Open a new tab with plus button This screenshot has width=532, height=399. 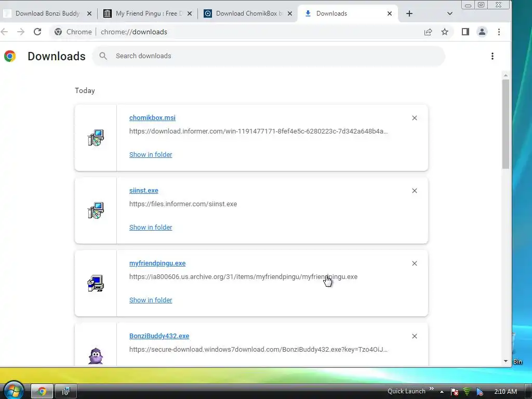pos(409,14)
